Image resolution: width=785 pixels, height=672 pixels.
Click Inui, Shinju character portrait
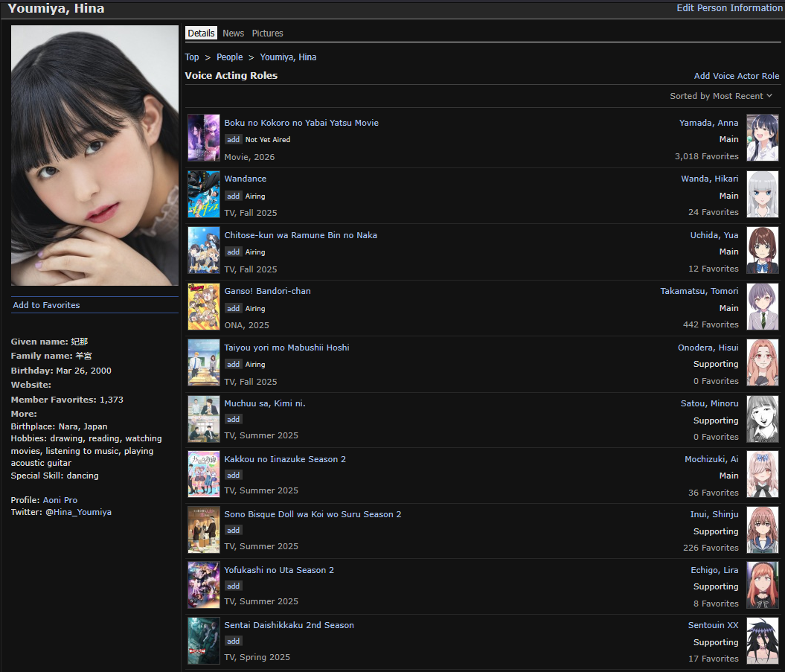pos(763,530)
